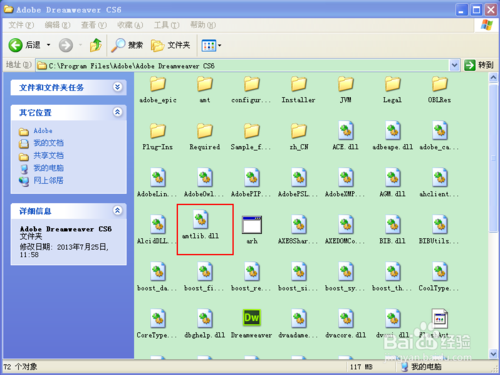The width and height of the screenshot is (500, 375).
Task: Select the Installer folder icon
Action: 299,84
